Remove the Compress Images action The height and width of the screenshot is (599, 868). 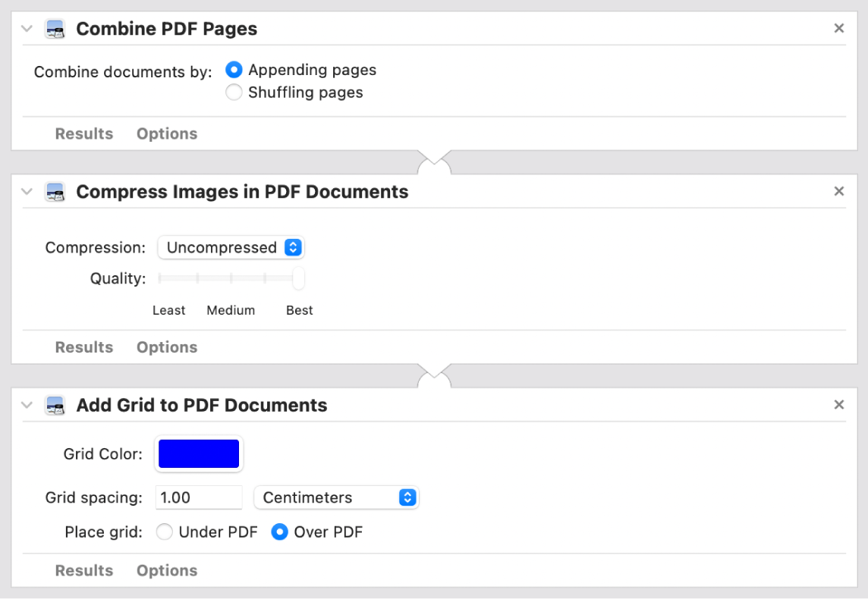click(838, 191)
